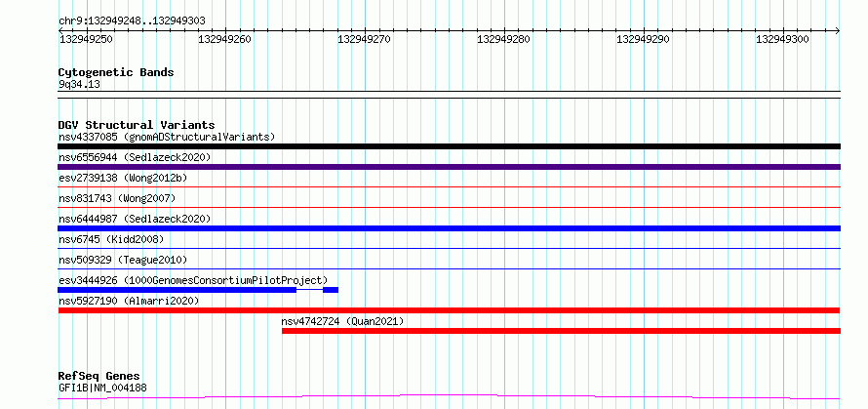Click the RefSeq Genes track heading
The width and height of the screenshot is (868, 409).
pos(99,377)
